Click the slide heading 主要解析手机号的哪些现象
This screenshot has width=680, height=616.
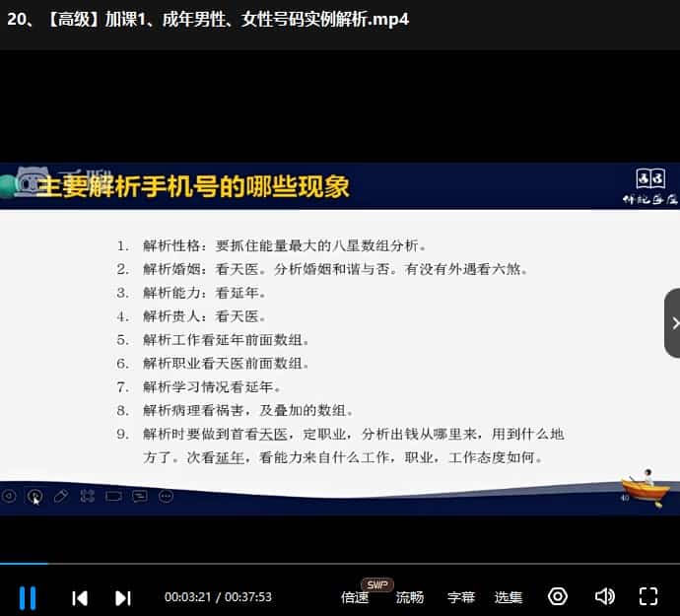[x=193, y=186]
